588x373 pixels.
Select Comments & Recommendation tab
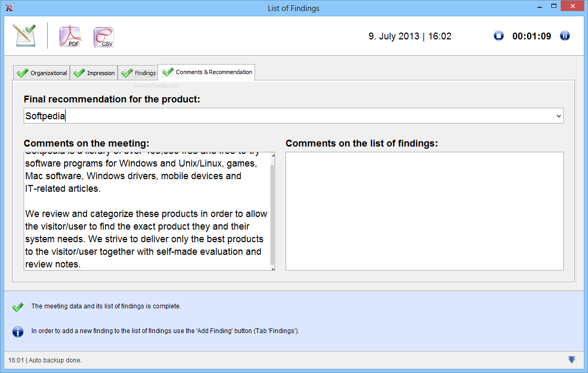click(x=207, y=72)
